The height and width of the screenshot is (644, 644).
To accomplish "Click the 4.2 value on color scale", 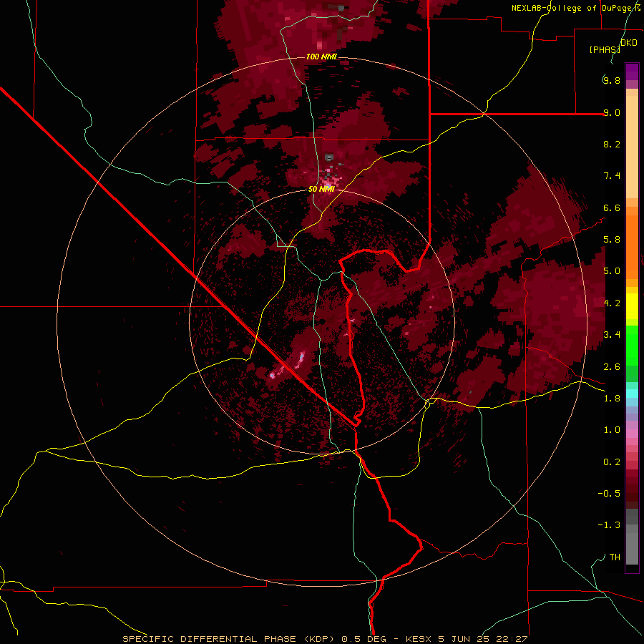I will tap(612, 303).
